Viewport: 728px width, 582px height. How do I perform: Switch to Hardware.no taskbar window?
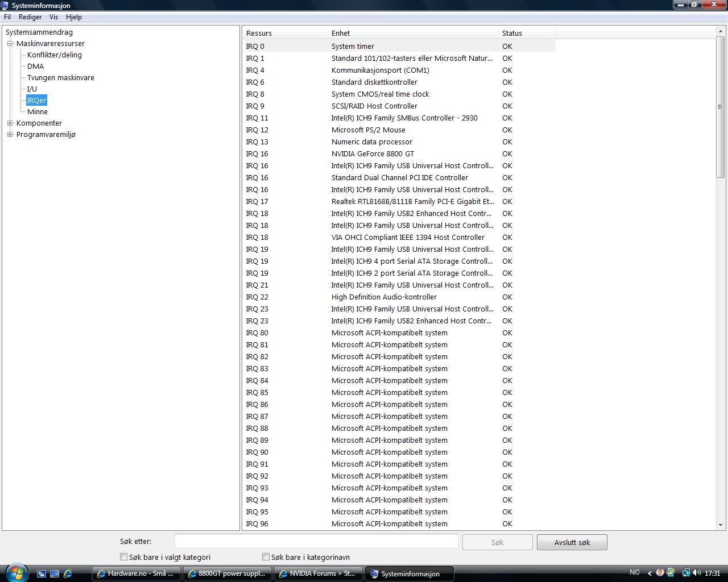[136, 573]
